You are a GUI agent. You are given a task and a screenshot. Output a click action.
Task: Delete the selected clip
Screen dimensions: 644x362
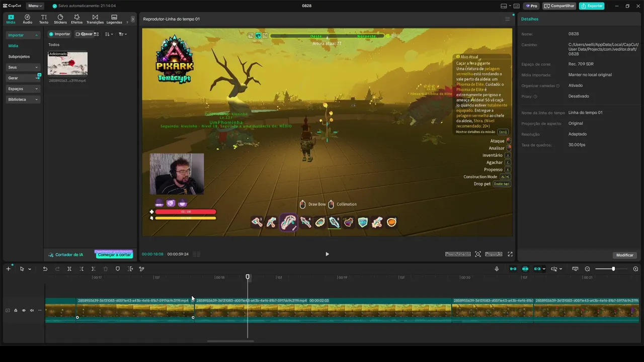[x=106, y=269]
